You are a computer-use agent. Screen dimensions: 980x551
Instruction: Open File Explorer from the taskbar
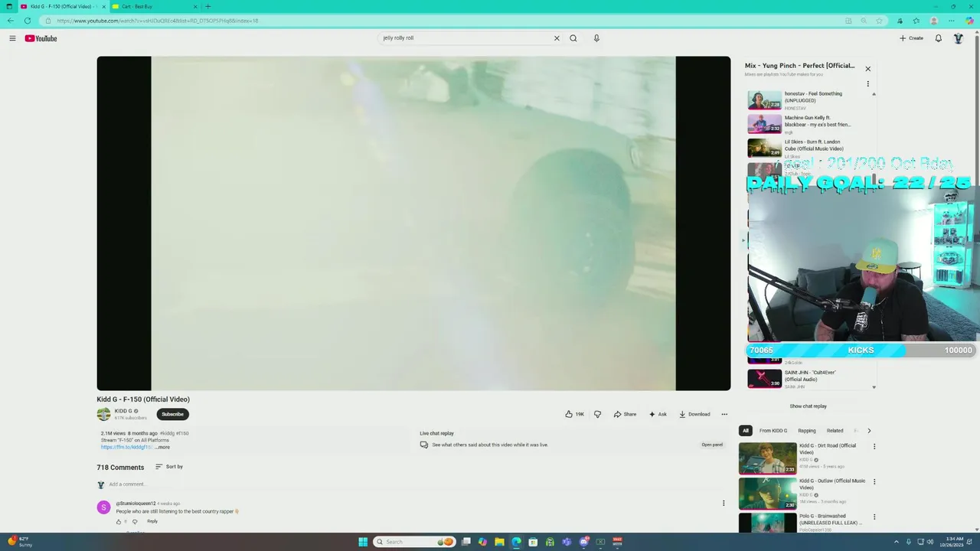tap(499, 542)
